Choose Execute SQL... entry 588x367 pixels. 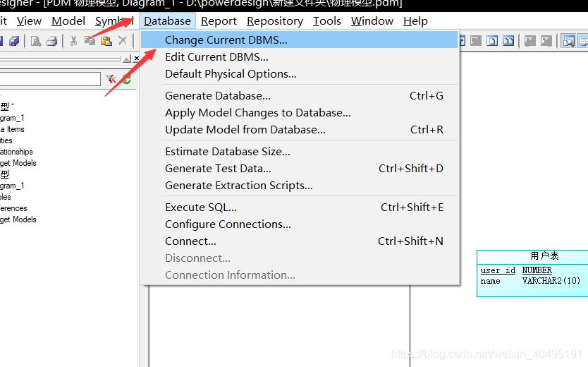click(x=299, y=207)
